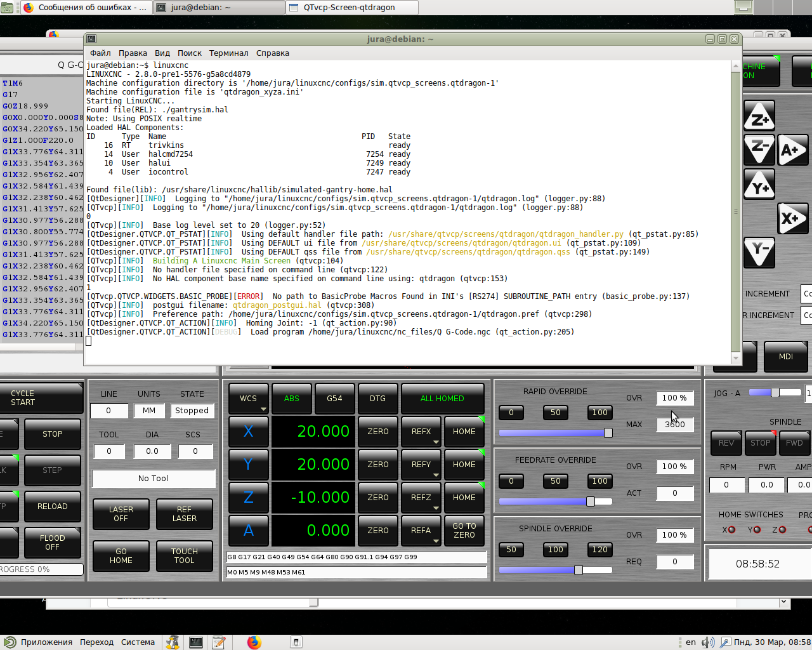The height and width of the screenshot is (650, 812).
Task: Click the RELOAD button
Action: [x=53, y=507]
